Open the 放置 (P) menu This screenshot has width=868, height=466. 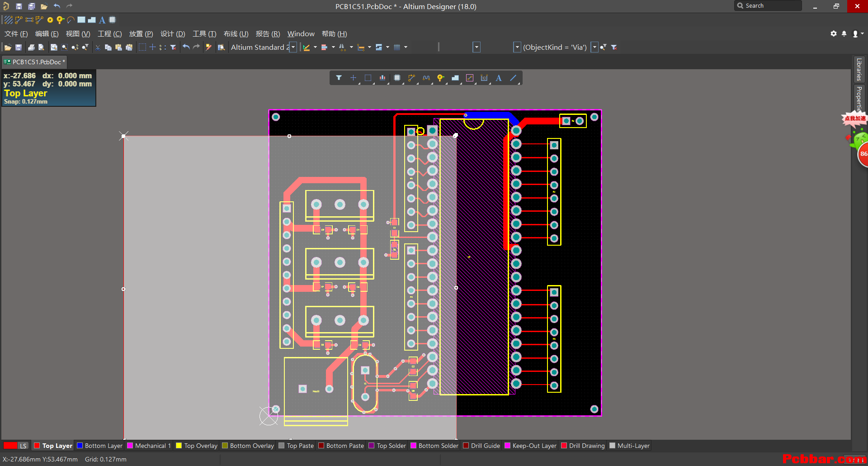click(141, 34)
